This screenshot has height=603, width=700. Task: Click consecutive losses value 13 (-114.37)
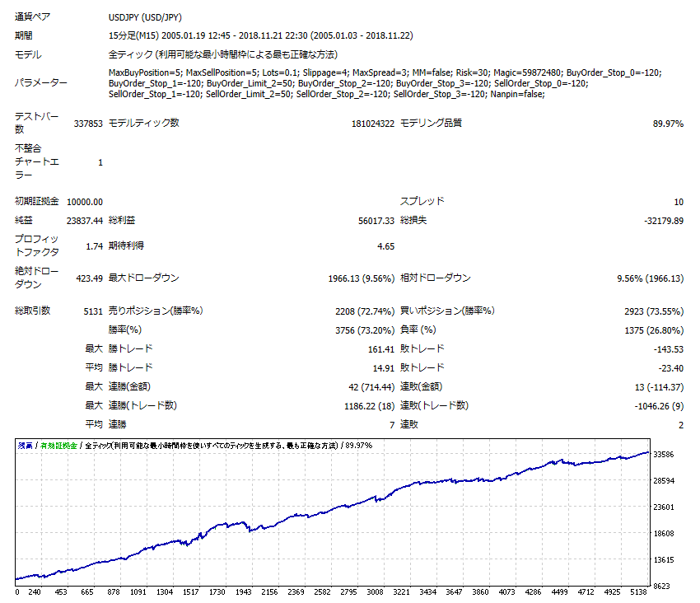[x=659, y=387]
